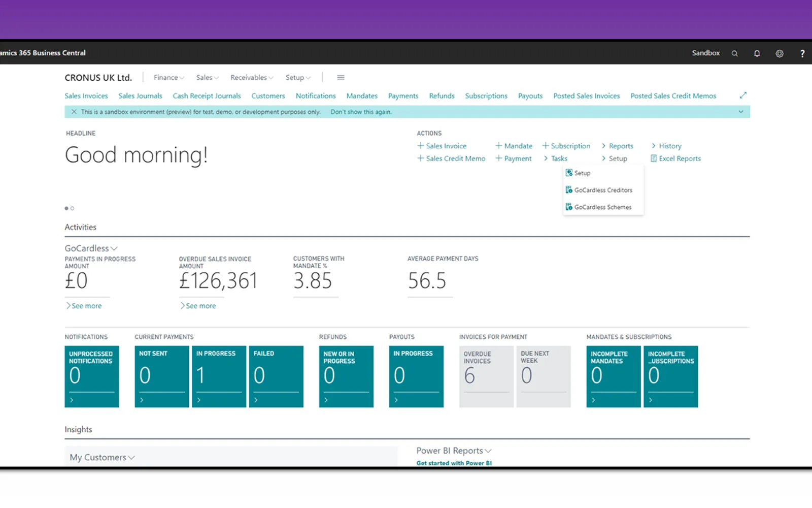The height and width of the screenshot is (508, 812).
Task: Click the plus icon for Sales Credit Memo
Action: [x=420, y=158]
